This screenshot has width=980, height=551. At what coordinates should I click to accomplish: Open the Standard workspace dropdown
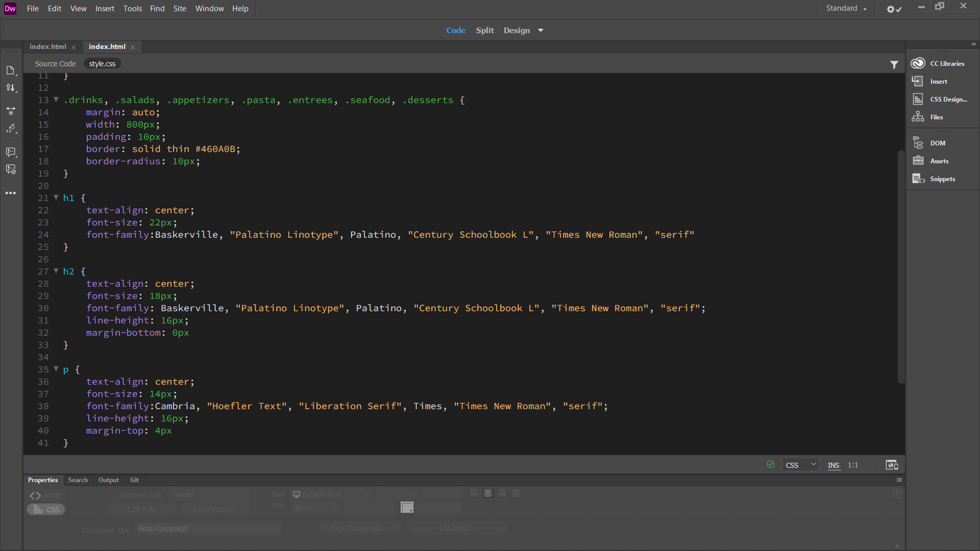[x=846, y=9]
